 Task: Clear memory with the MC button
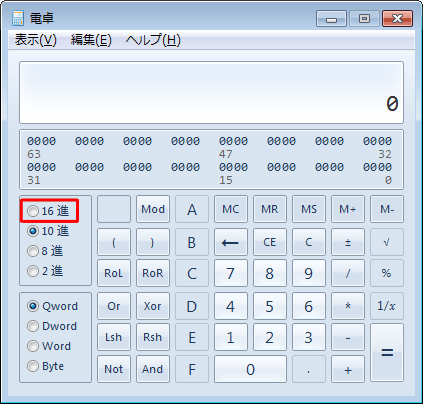(231, 209)
